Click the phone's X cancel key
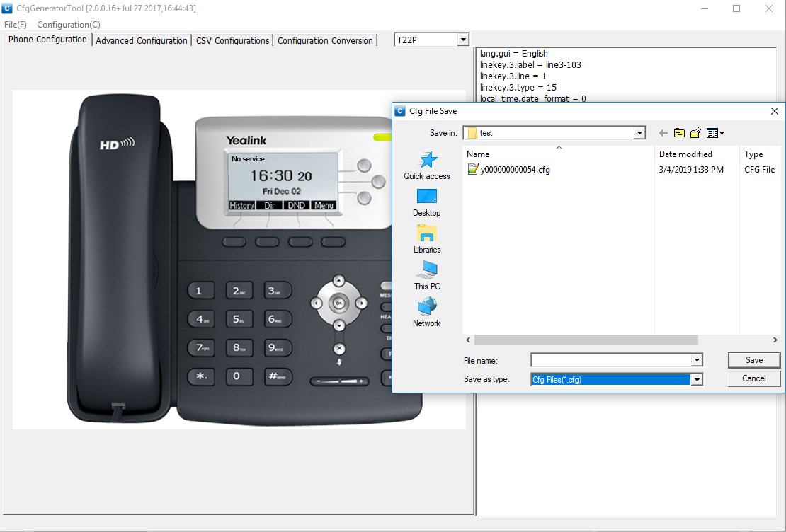The image size is (786, 532). pyautogui.click(x=339, y=348)
